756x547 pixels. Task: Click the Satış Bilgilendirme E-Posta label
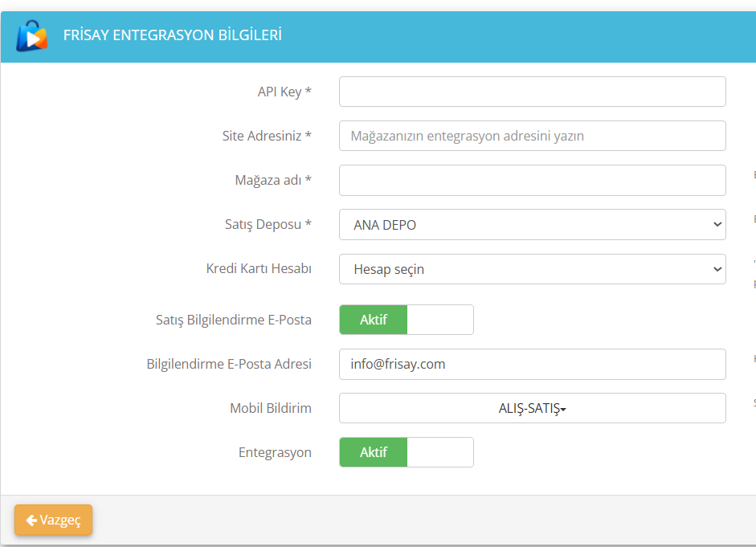[x=233, y=320]
